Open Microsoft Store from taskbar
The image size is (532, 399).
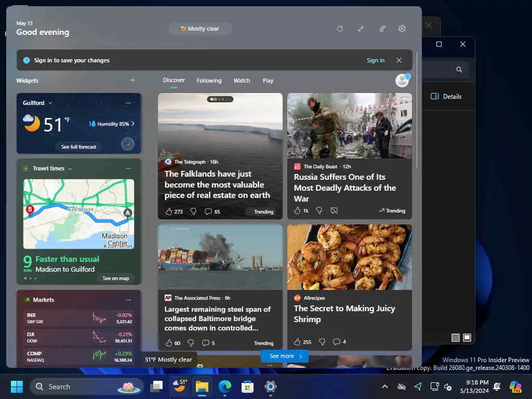coord(247,387)
